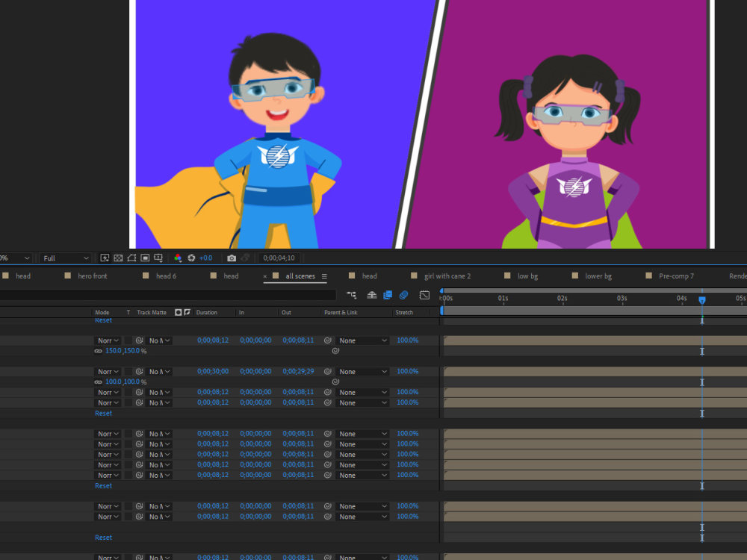This screenshot has width=747, height=560.
Task: Click a parent pickwhip spiral icon
Action: (326, 340)
